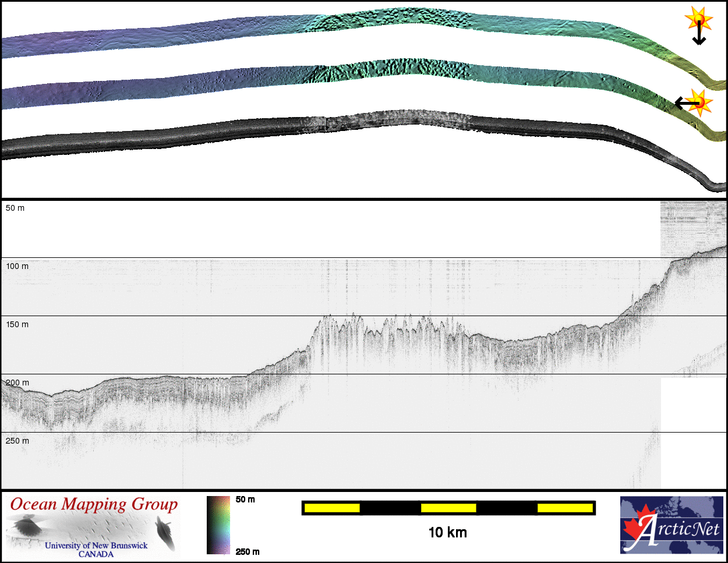Viewport: 728px width, 563px height.
Task: Click the left-pointing black arrow beside the lower sun
Action: click(x=685, y=103)
